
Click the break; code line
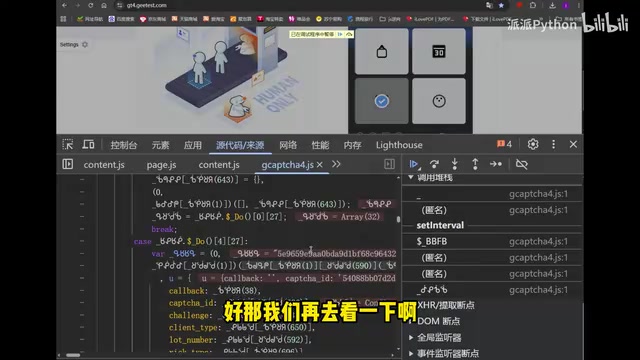coord(164,229)
